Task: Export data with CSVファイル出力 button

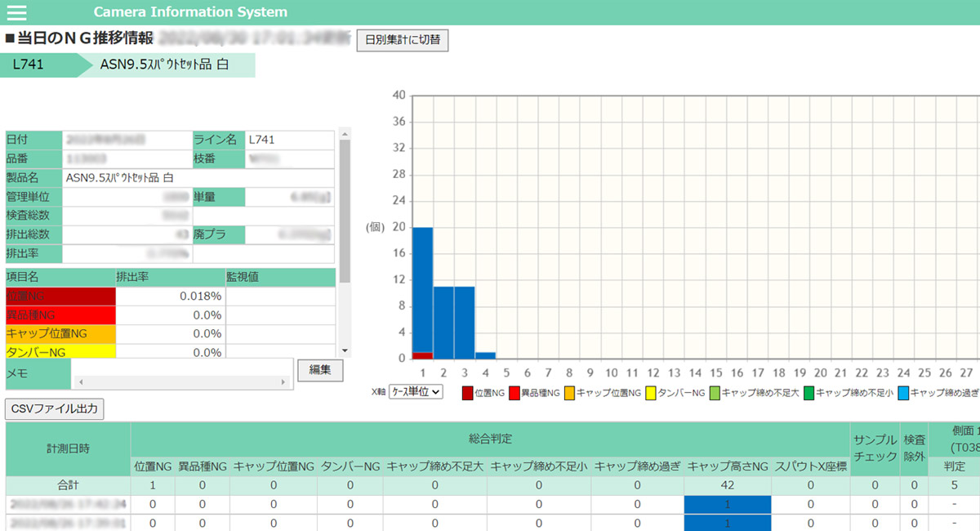Action: click(55, 408)
